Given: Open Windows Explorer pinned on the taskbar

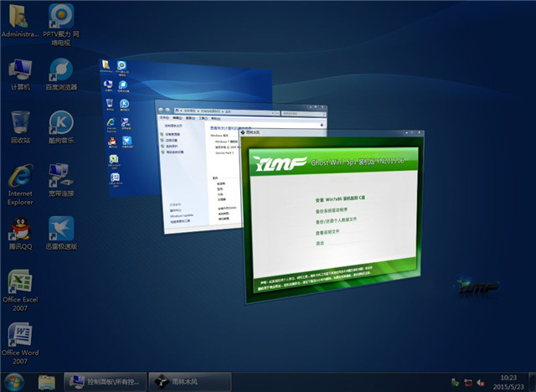Looking at the screenshot, I should 47,382.
